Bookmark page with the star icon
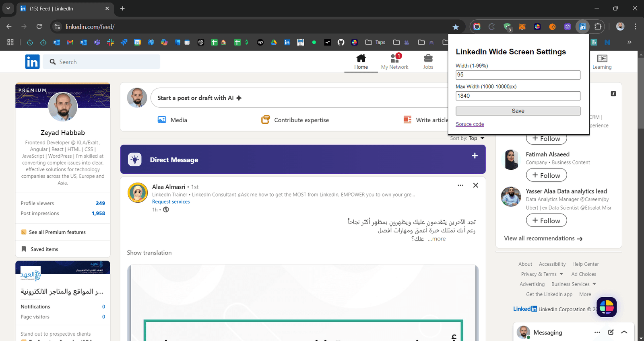644x341 pixels. [x=455, y=27]
